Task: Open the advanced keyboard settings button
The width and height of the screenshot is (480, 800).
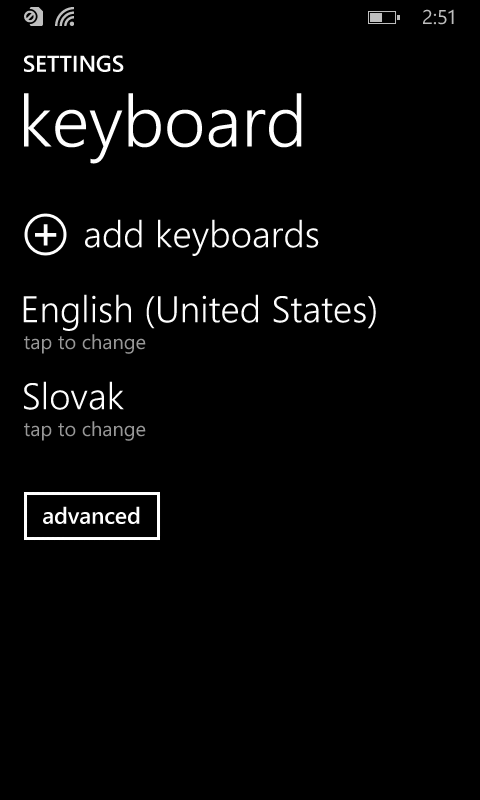Action: (x=92, y=516)
